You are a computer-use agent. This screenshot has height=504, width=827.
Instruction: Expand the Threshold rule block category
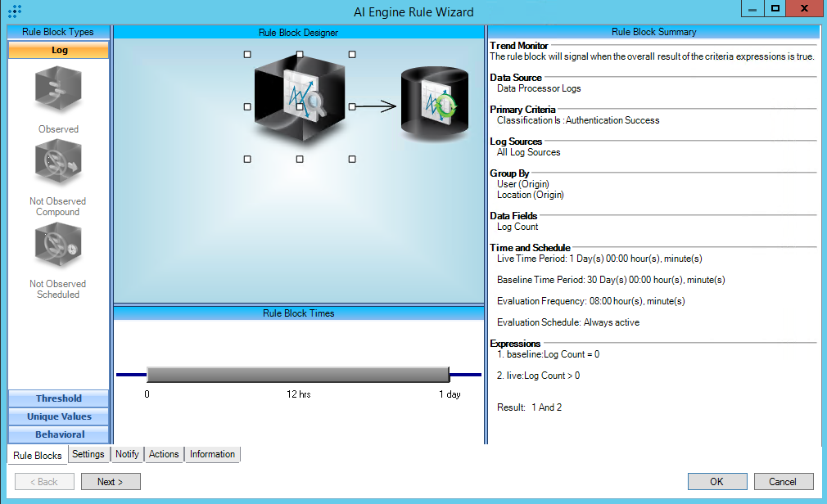(x=58, y=398)
